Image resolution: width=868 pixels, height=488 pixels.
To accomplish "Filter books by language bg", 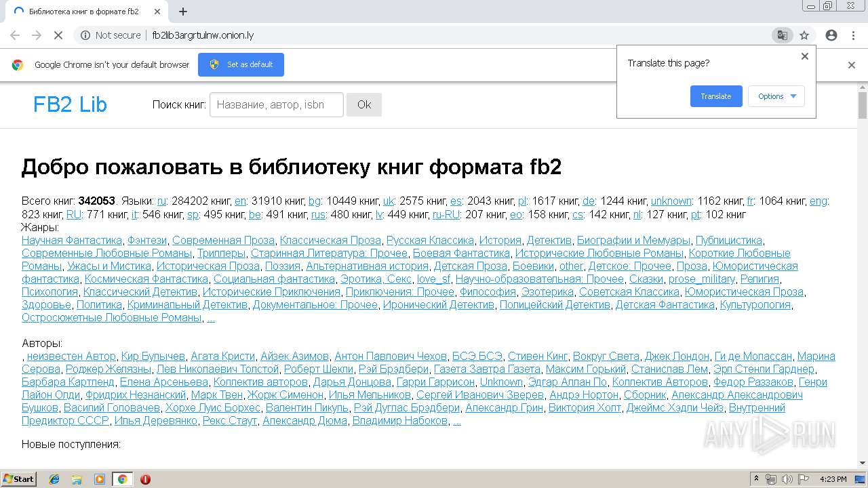I will tap(315, 201).
